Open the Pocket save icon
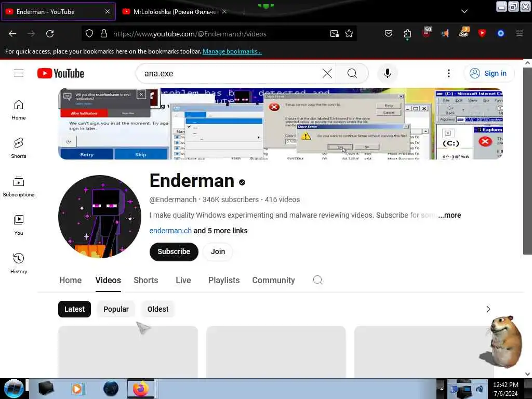This screenshot has width=532, height=399. tap(389, 34)
